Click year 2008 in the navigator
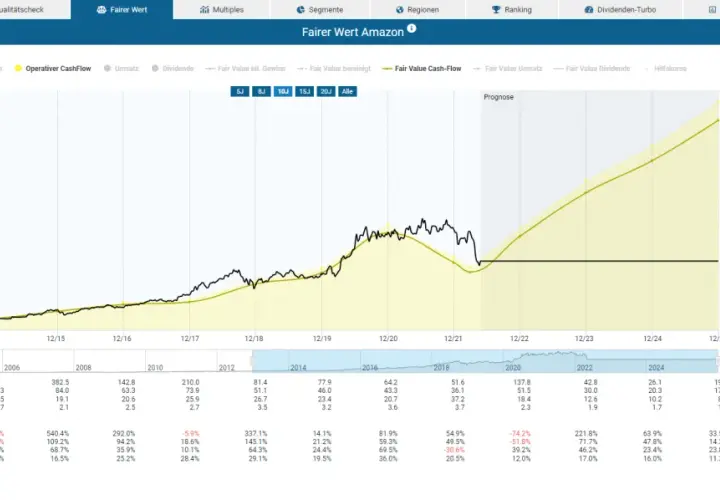720x500 pixels. pos(83,368)
